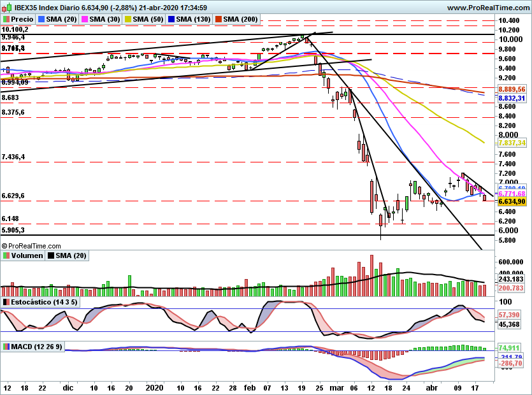532x395 pixels.
Task: Click the abr marker on time axis
Action: click(431, 387)
